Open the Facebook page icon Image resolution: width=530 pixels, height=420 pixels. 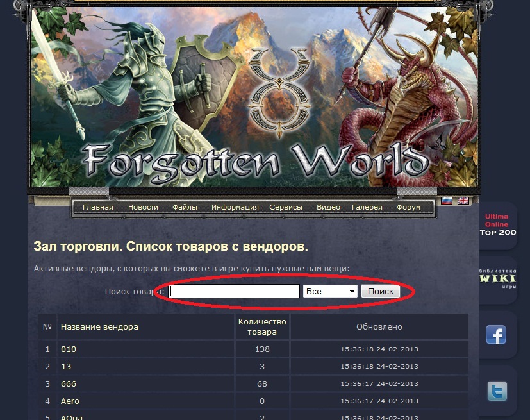[x=496, y=335]
